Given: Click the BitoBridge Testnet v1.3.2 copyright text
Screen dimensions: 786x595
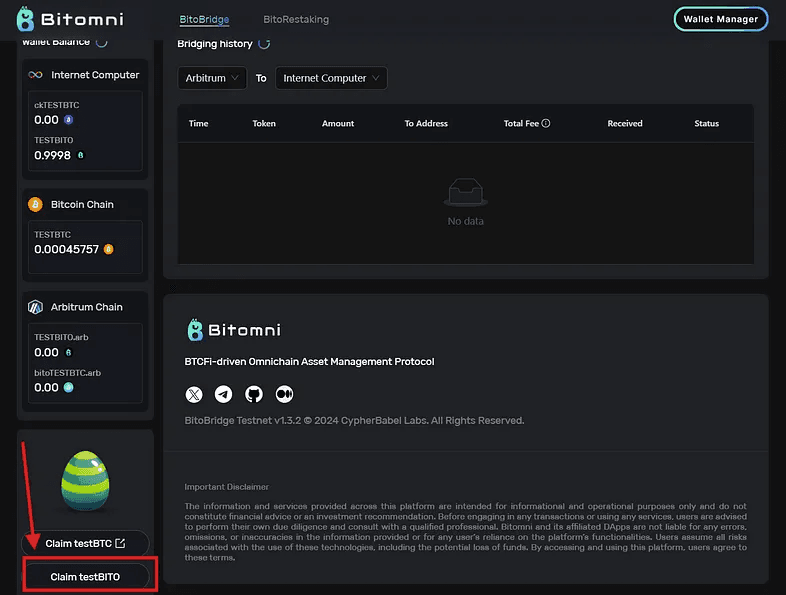Looking at the screenshot, I should pyautogui.click(x=354, y=421).
